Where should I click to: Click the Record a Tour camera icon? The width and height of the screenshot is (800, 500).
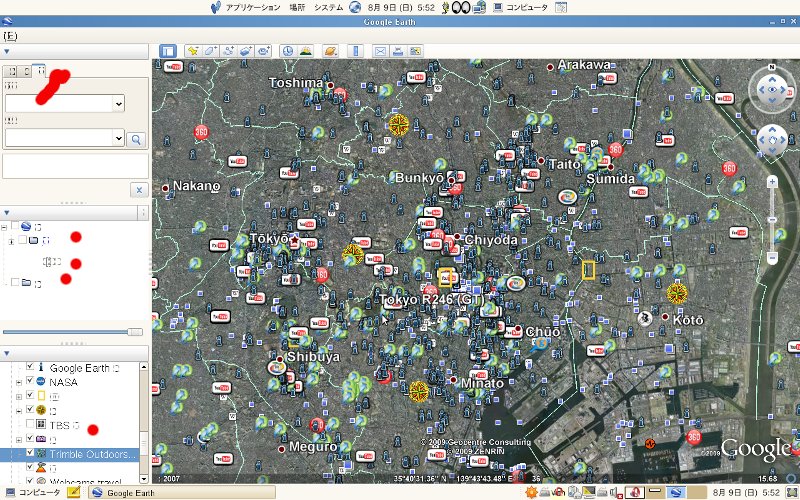pyautogui.click(x=263, y=51)
